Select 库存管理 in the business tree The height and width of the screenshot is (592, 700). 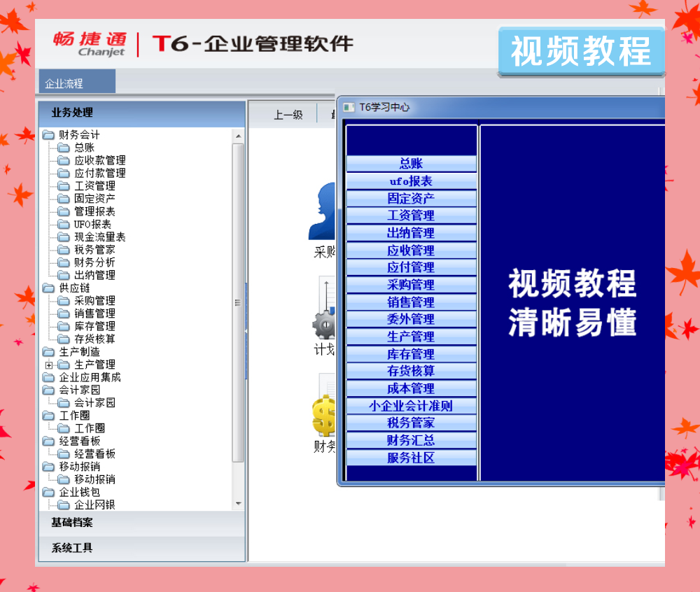(94, 326)
